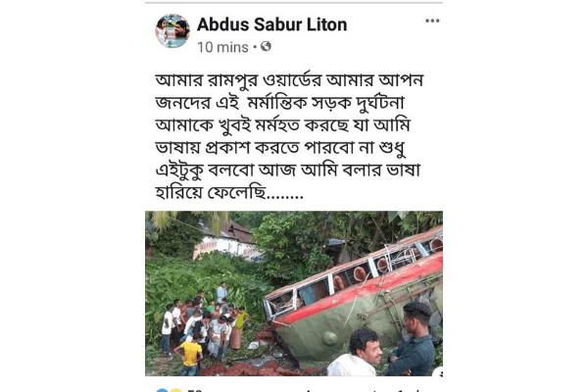Image resolution: width=588 pixels, height=392 pixels.
Task: Open Abdus Sabur Liton's profile picture
Action: click(172, 30)
